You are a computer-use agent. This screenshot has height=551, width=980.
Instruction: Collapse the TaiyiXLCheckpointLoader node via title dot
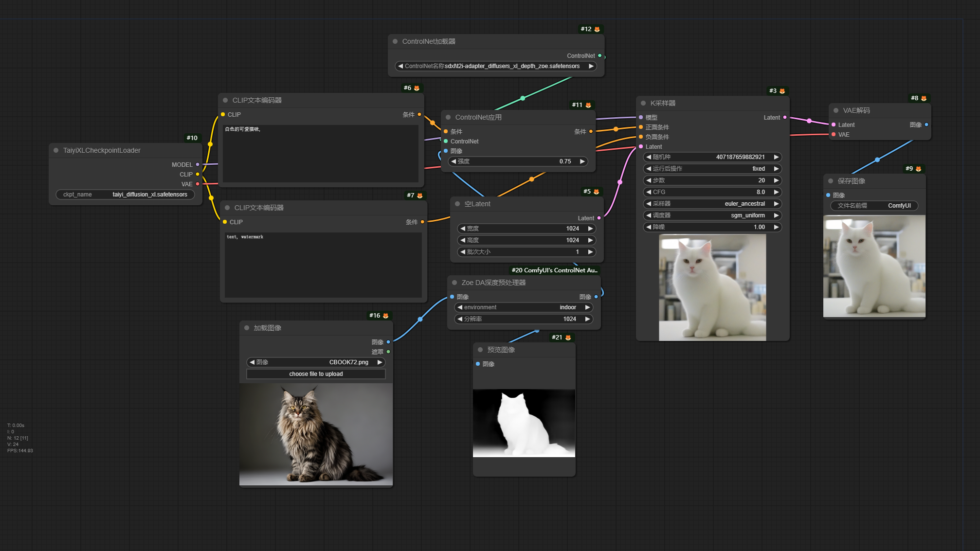(x=56, y=150)
